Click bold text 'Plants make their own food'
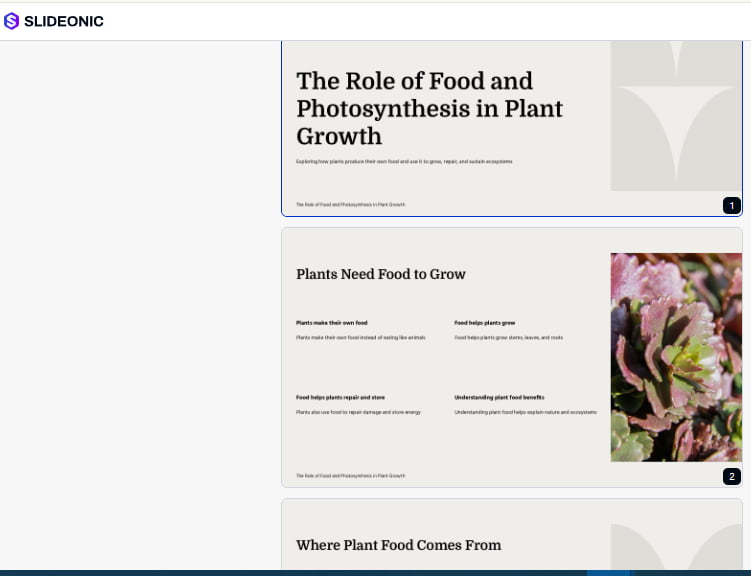This screenshot has height=576, width=751. click(331, 323)
